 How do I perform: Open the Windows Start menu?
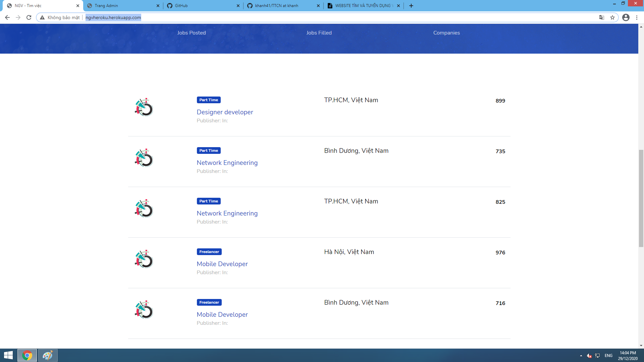click(x=8, y=355)
